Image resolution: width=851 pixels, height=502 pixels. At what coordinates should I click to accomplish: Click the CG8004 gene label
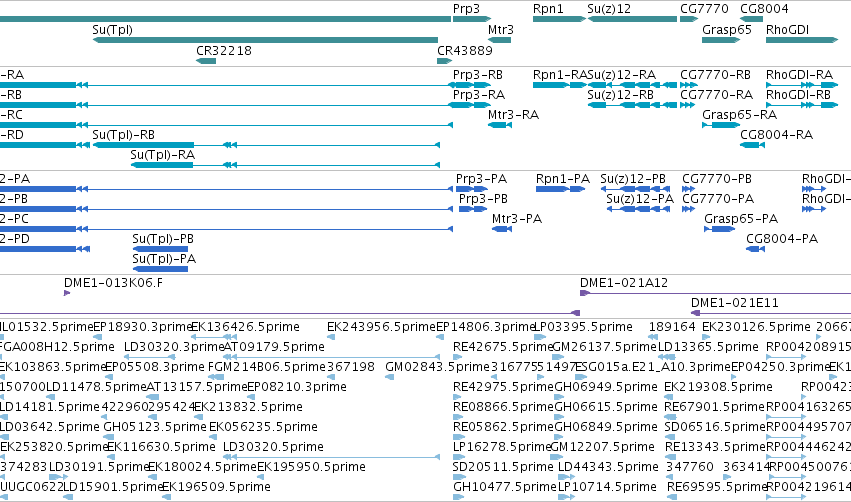[x=764, y=9]
